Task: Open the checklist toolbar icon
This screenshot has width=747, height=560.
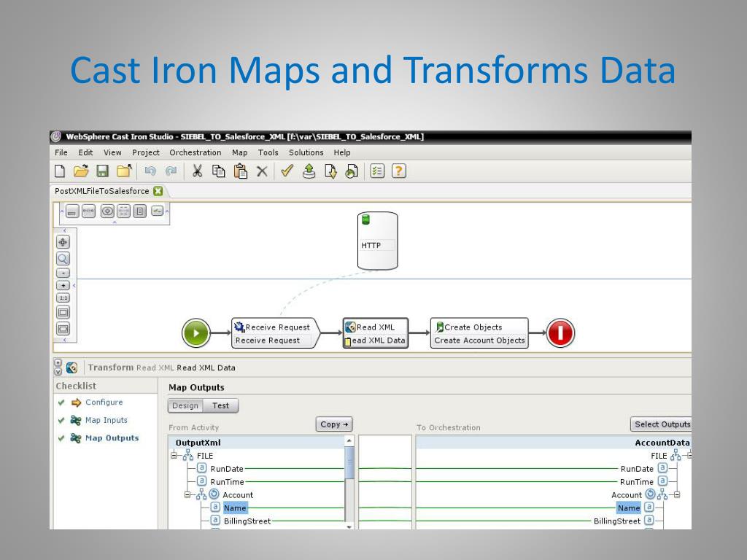Action: (x=377, y=171)
